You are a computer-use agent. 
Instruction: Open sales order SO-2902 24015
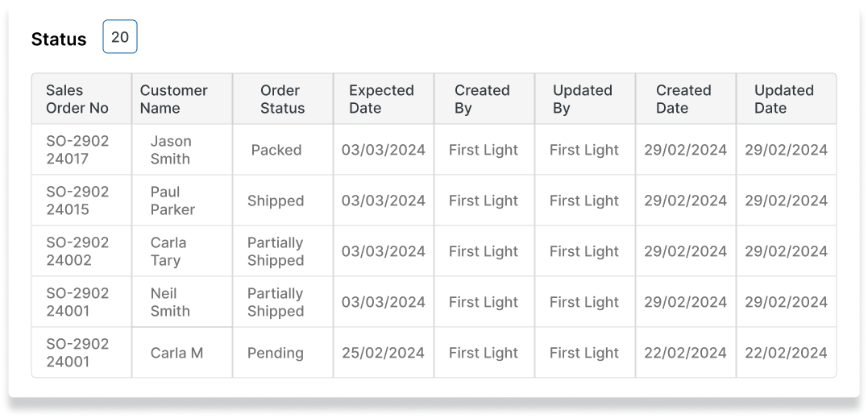[77, 201]
